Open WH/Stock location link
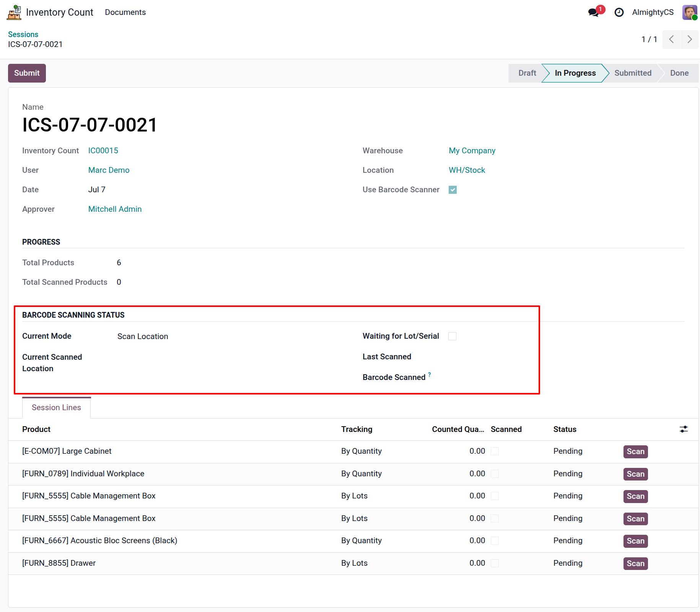Image resolution: width=700 pixels, height=612 pixels. click(467, 170)
